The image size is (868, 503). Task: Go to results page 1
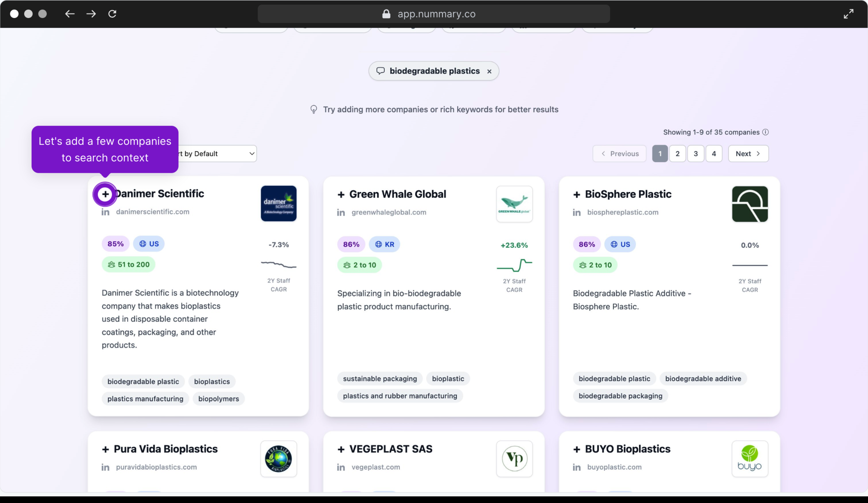[660, 154]
